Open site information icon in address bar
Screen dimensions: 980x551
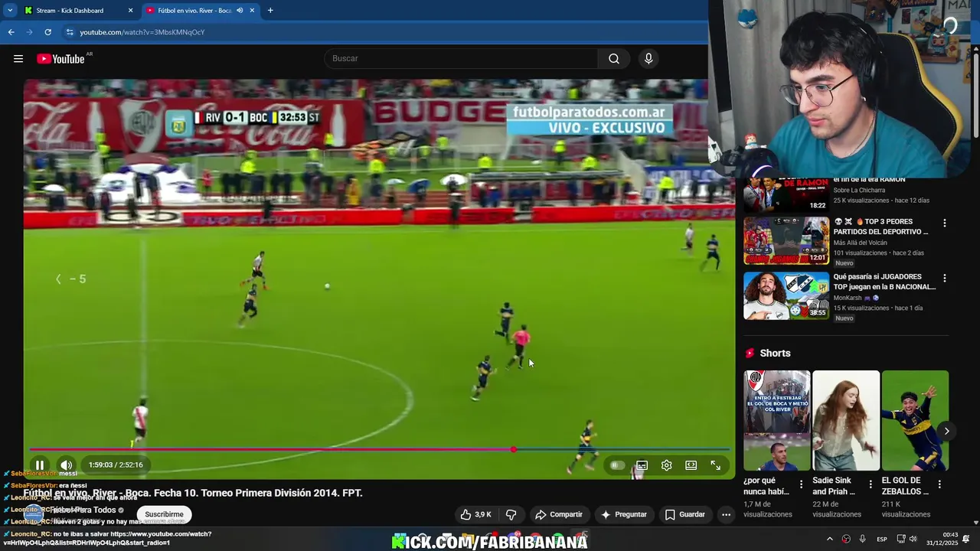[70, 32]
